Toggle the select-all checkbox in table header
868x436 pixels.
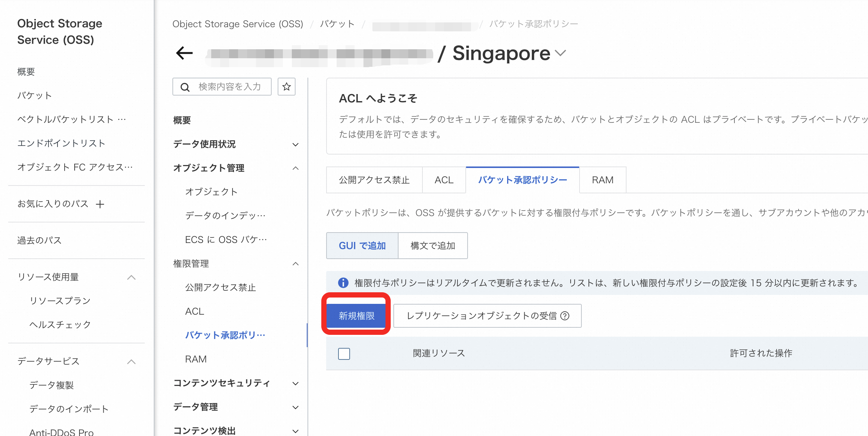[344, 354]
